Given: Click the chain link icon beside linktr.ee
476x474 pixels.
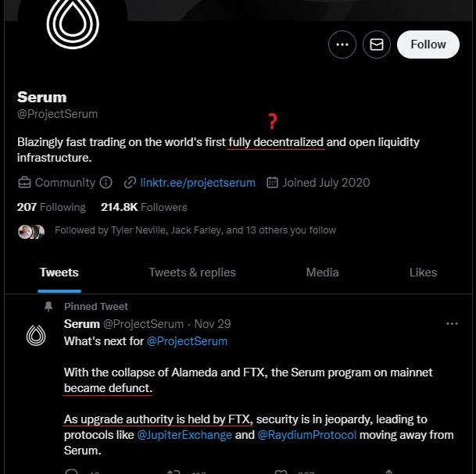Looking at the screenshot, I should [130, 183].
